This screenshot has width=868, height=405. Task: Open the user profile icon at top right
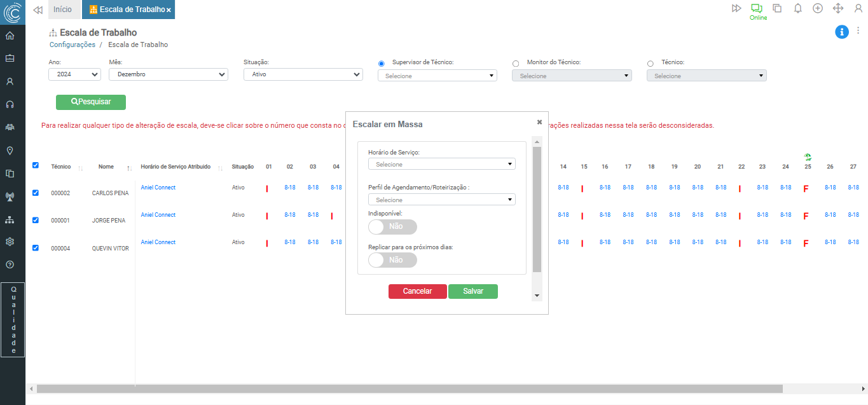[858, 8]
